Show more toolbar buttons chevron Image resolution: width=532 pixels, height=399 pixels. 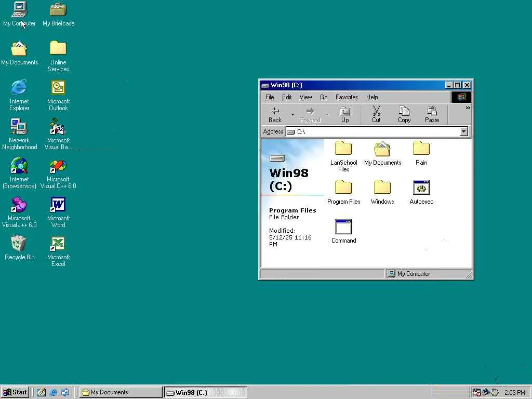(x=468, y=108)
